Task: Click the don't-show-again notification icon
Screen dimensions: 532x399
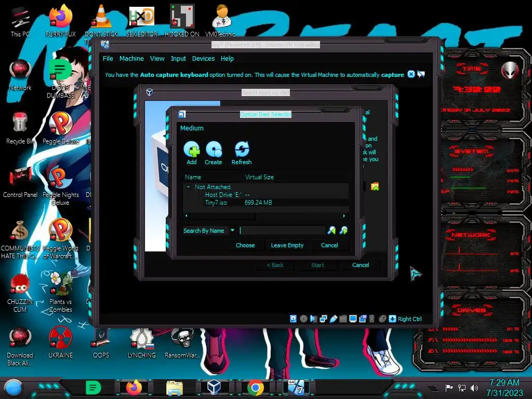Action: click(x=421, y=74)
